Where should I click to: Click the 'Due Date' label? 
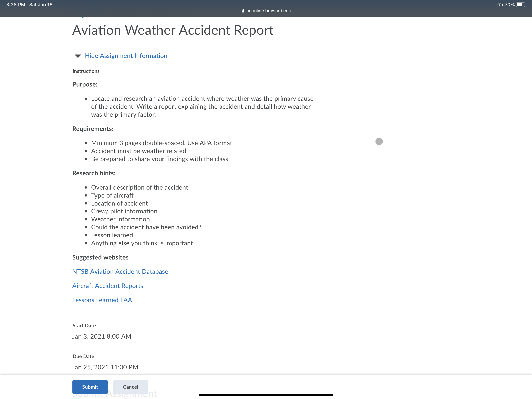[83, 356]
